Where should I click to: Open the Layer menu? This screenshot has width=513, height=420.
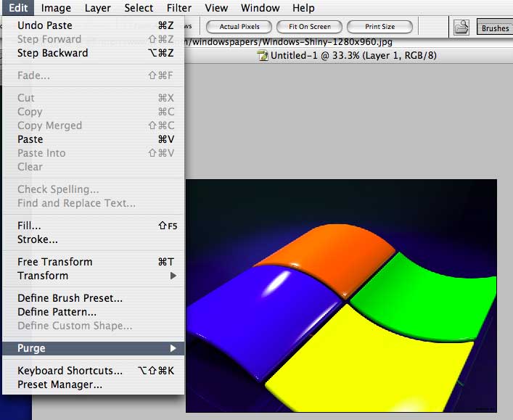tap(97, 7)
